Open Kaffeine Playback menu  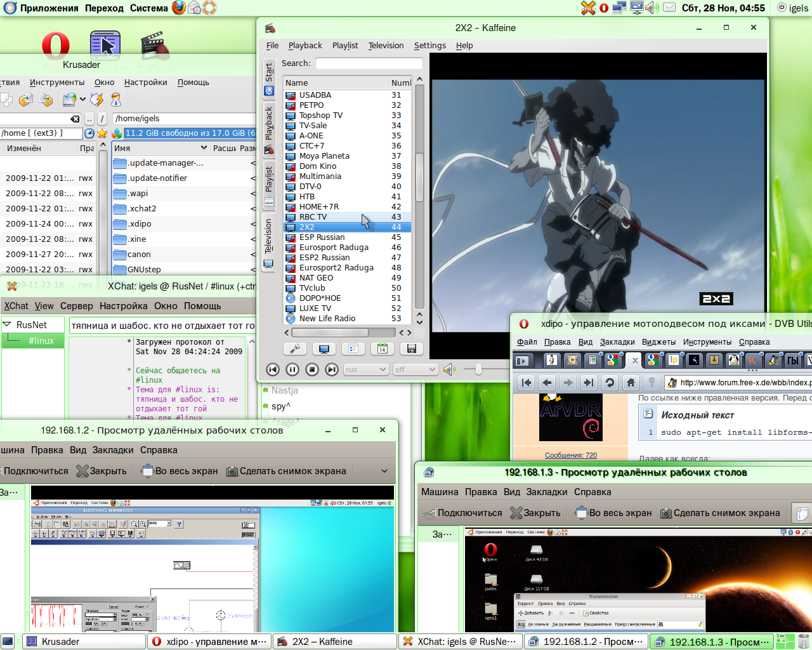pyautogui.click(x=305, y=46)
